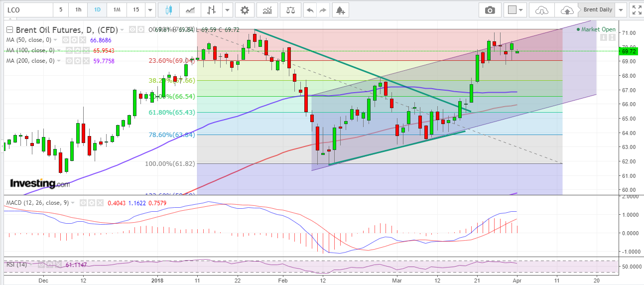This screenshot has width=644, height=285.
Task: Click the 23.60%(69.0) Fibonacci level label
Action: click(x=172, y=61)
